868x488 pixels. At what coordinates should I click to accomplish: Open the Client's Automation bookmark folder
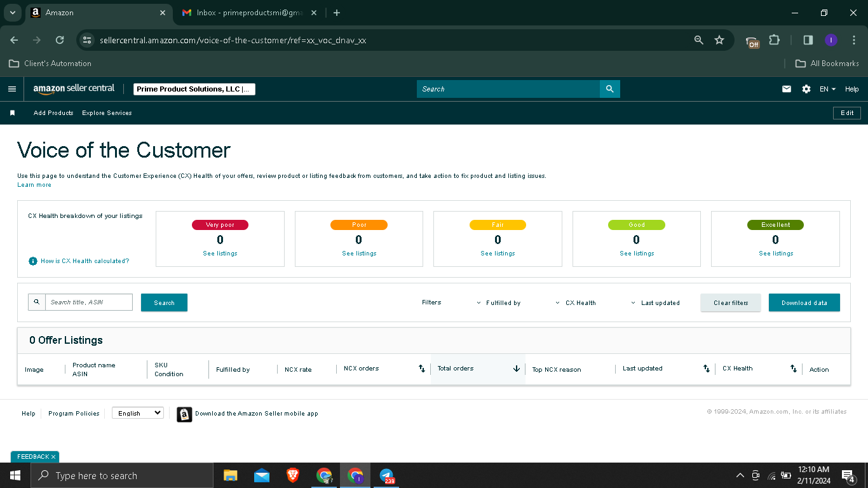(50, 64)
